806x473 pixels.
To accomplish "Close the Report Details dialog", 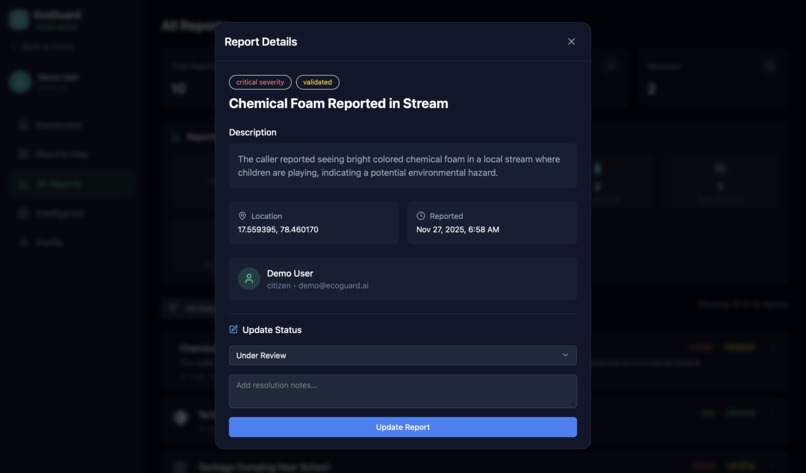I will (x=571, y=42).
